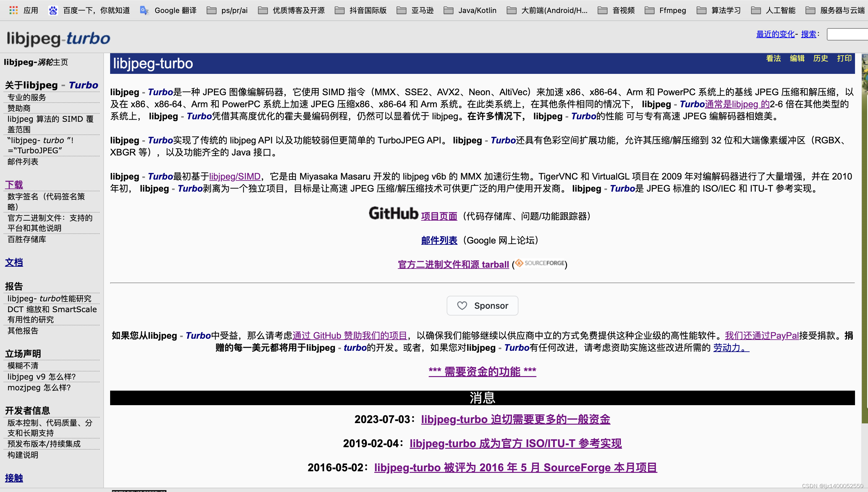This screenshot has width=868, height=492.
Task: Open the Baidu bookmark icon
Action: (x=53, y=10)
